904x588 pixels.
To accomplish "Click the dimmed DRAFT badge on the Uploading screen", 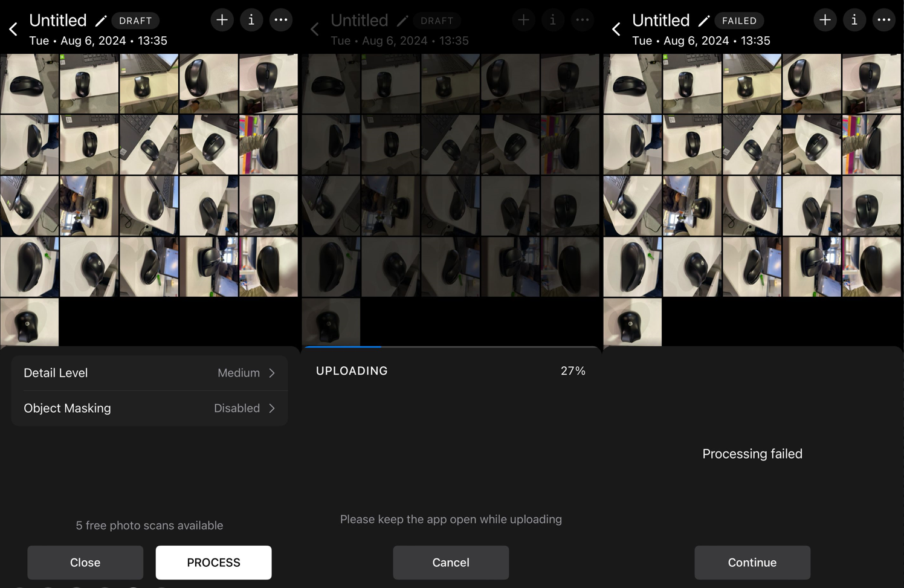I will (437, 21).
